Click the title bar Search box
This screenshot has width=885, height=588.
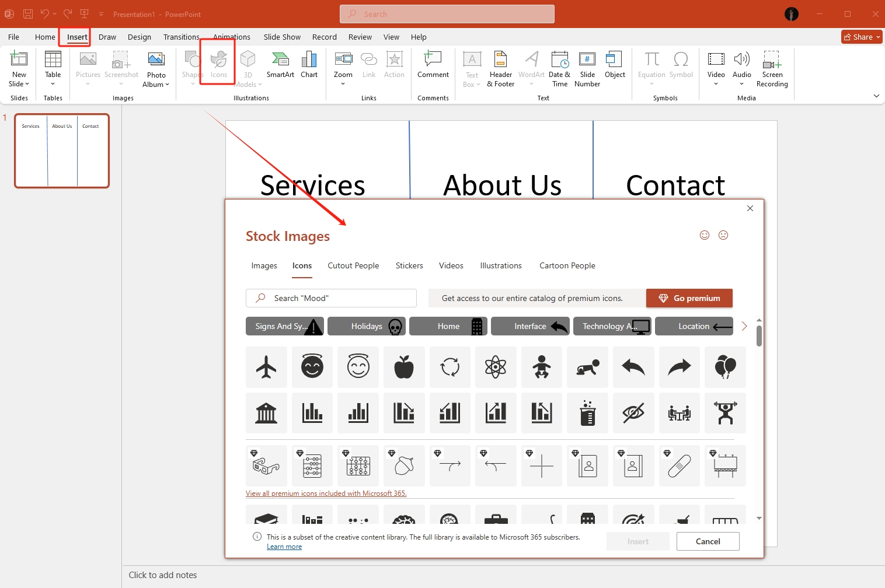tap(447, 14)
